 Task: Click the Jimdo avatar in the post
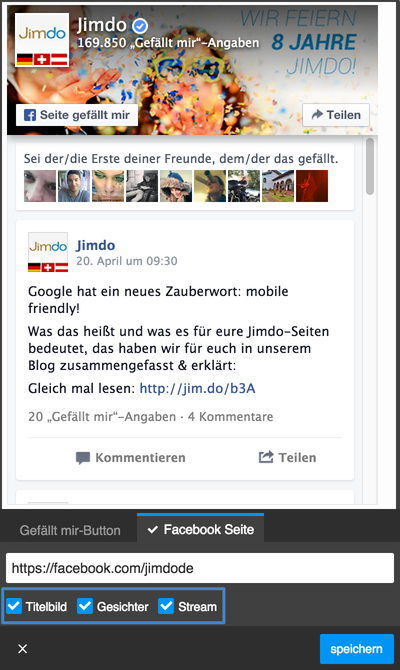pos(48,253)
